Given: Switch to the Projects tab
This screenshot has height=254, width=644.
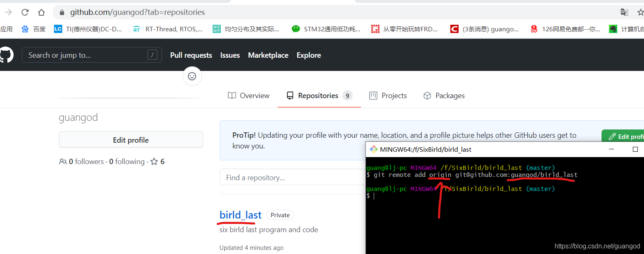Looking at the screenshot, I should (x=388, y=96).
